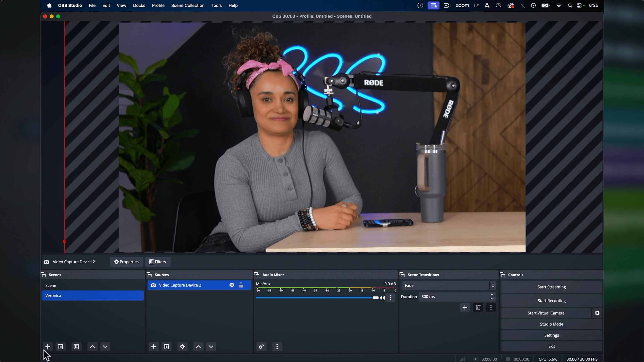Viewport: 644px width, 362px height.
Task: Add a scene transition with plus icon
Action: [x=465, y=307]
